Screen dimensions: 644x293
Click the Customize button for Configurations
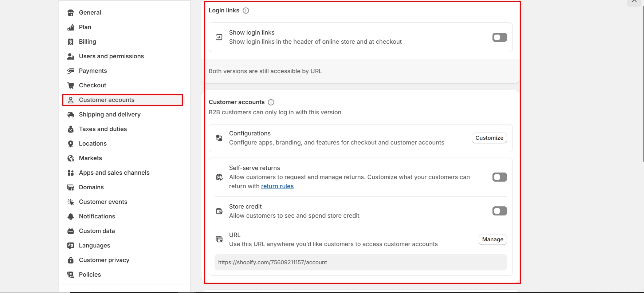(489, 138)
